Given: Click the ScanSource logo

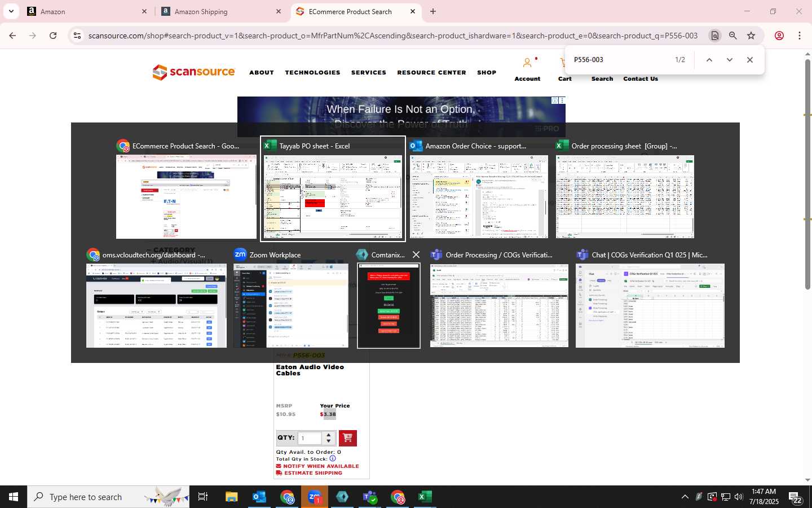Looking at the screenshot, I should [x=193, y=72].
